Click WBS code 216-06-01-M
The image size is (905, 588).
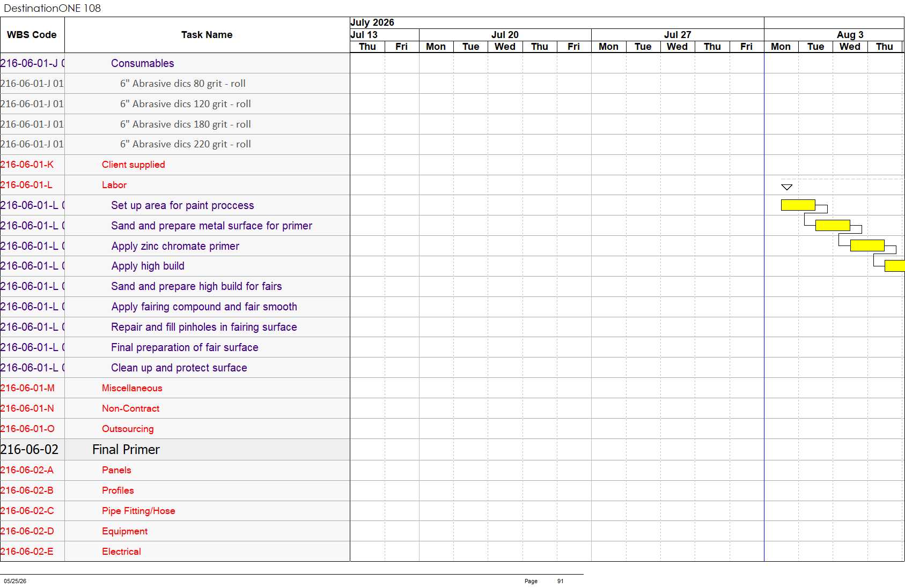pos(27,388)
